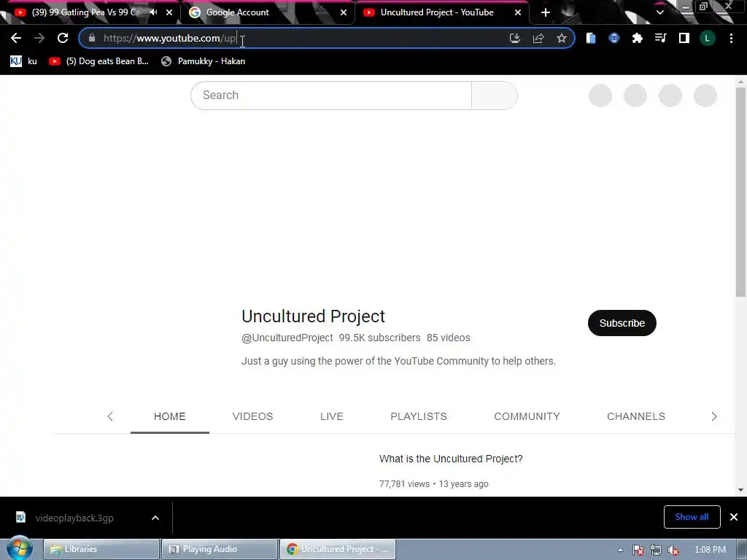The image size is (747, 560).
Task: Open the blue shield extension icon
Action: pyautogui.click(x=614, y=38)
